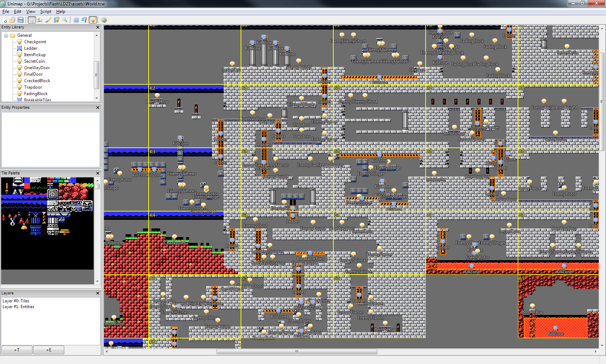Click the Entity Properties empty field
This screenshot has height=364, width=606.
click(x=51, y=139)
